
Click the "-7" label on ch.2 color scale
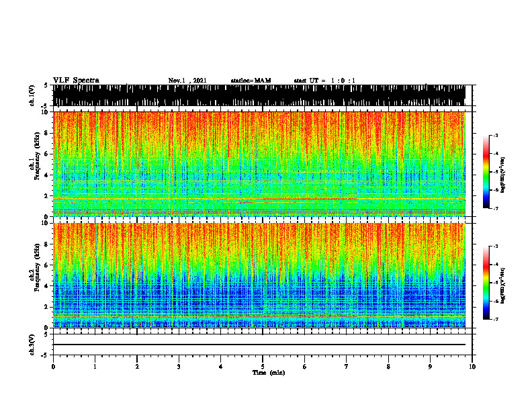(x=496, y=319)
